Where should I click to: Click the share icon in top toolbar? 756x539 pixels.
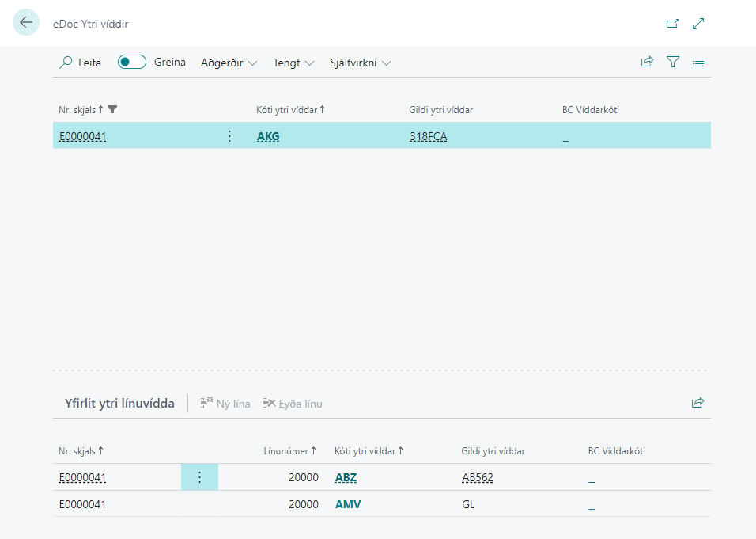647,62
